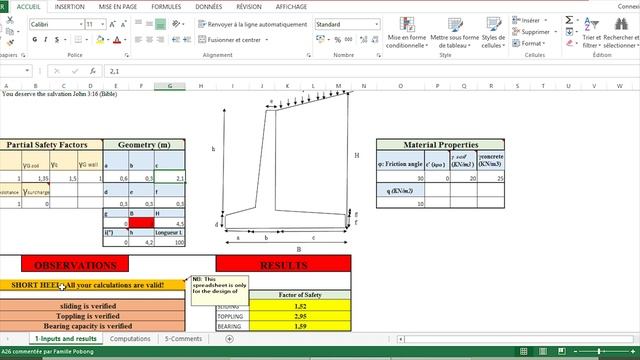Click the Copy icon
The width and height of the screenshot is (640, 360).
click(x=10, y=31)
